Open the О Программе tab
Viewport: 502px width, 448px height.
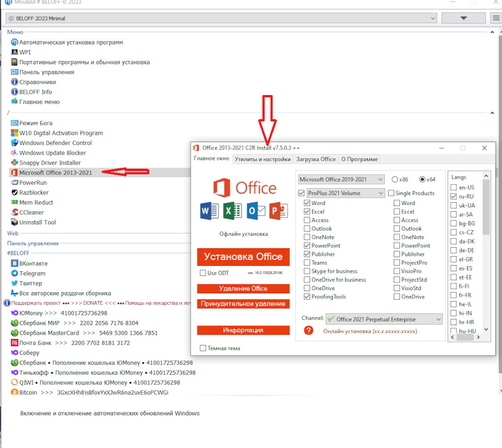point(359,159)
